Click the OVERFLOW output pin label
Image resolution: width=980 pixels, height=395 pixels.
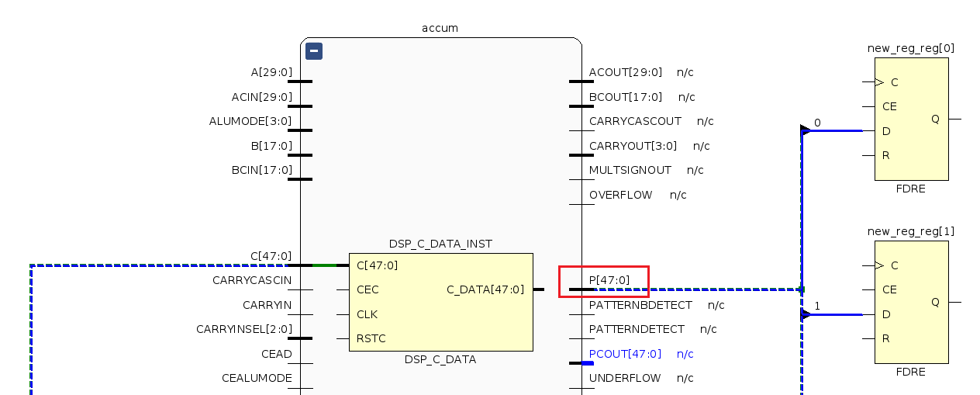point(620,195)
